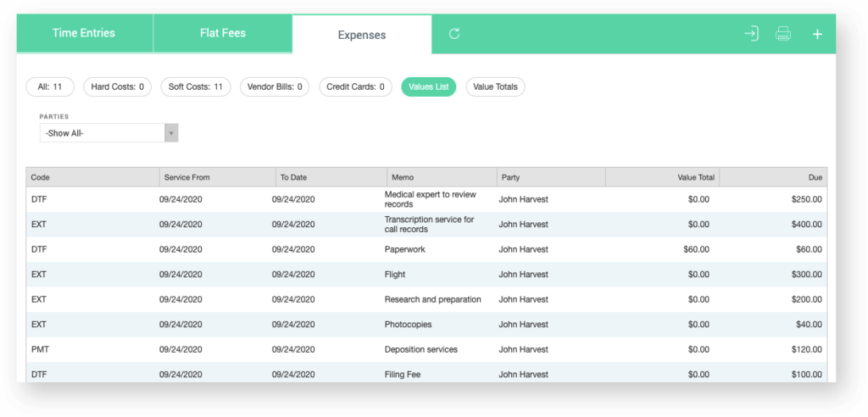
Task: Sort by the Due column header
Action: [773, 178]
